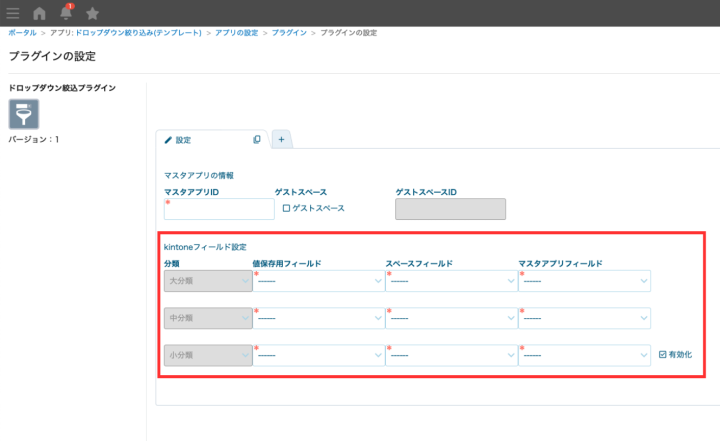Click the ポータル breadcrumb link
The image size is (720, 441).
(22, 34)
